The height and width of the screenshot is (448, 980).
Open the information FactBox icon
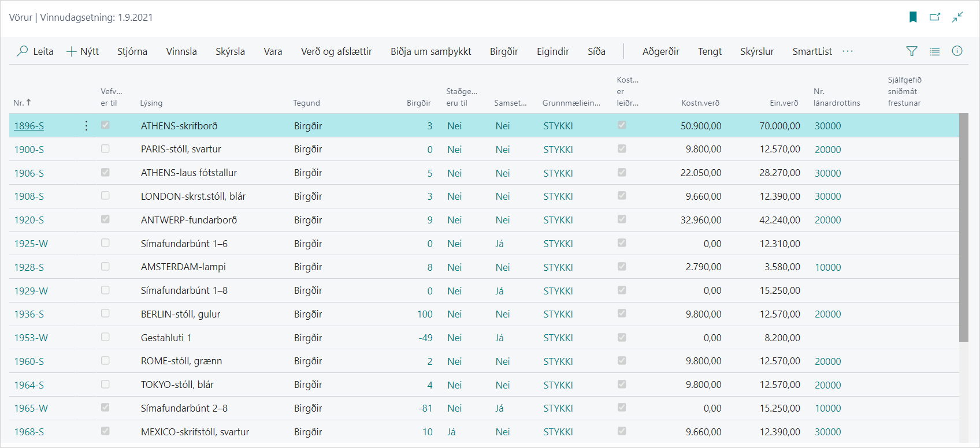[957, 51]
